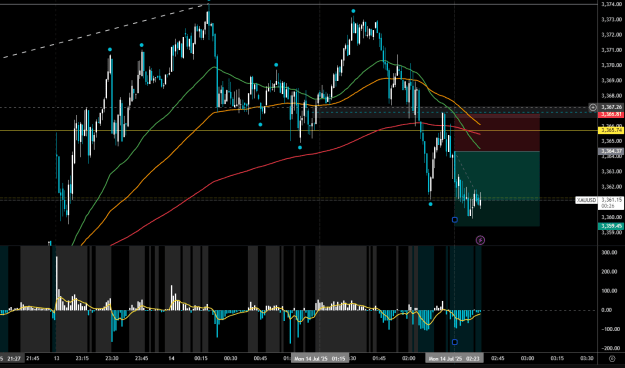Click the yellow 3,365.74 price label
This screenshot has width=625, height=368.
click(x=611, y=130)
